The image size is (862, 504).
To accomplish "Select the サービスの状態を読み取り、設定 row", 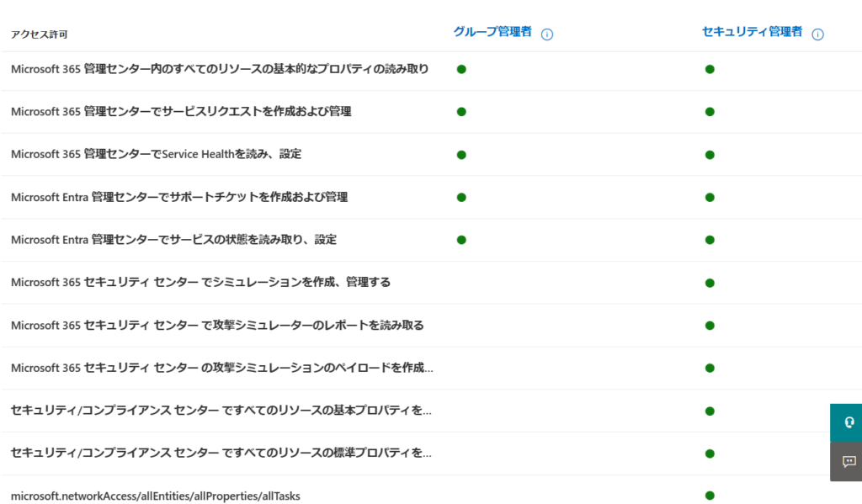I will pyautogui.click(x=431, y=240).
